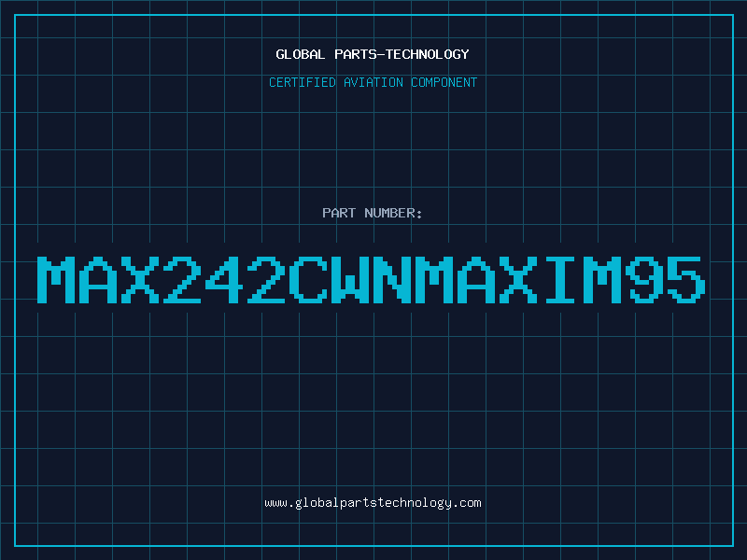Click the PART NUMBER: label

(373, 213)
